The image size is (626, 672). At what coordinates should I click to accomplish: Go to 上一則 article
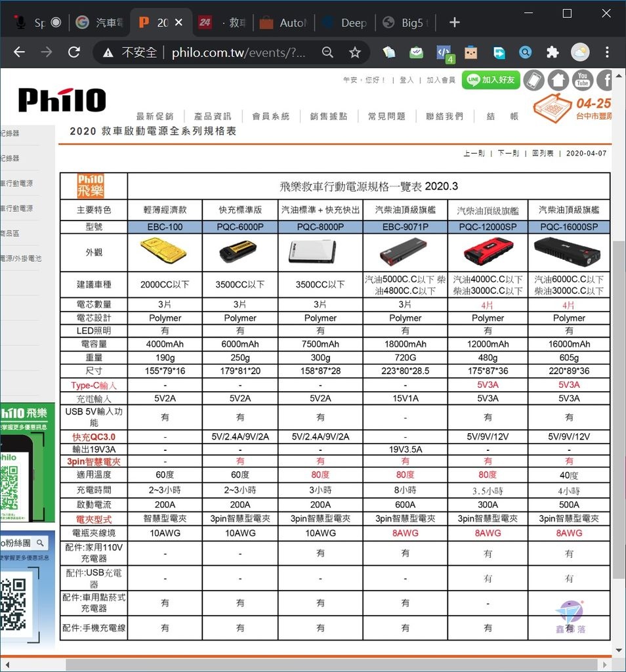(474, 154)
